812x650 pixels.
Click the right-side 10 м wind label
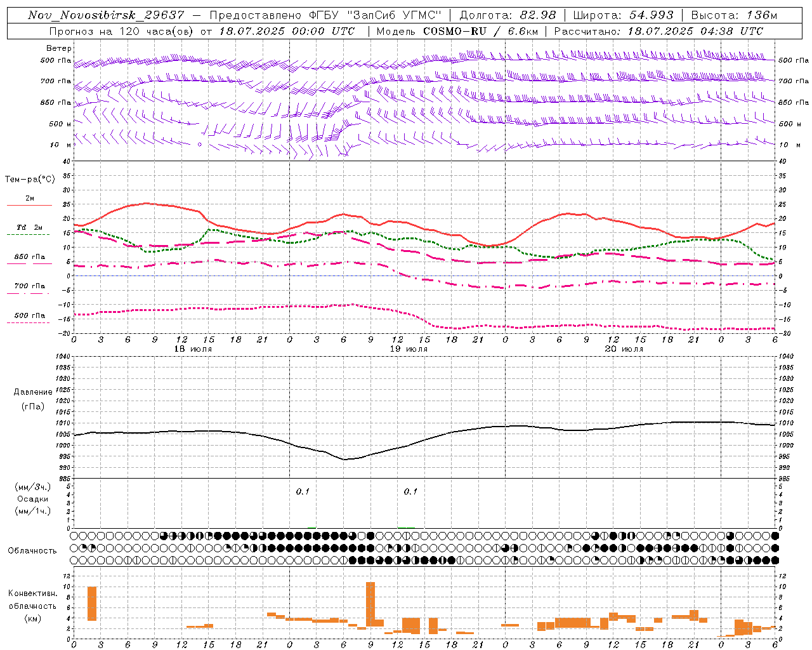790,145
